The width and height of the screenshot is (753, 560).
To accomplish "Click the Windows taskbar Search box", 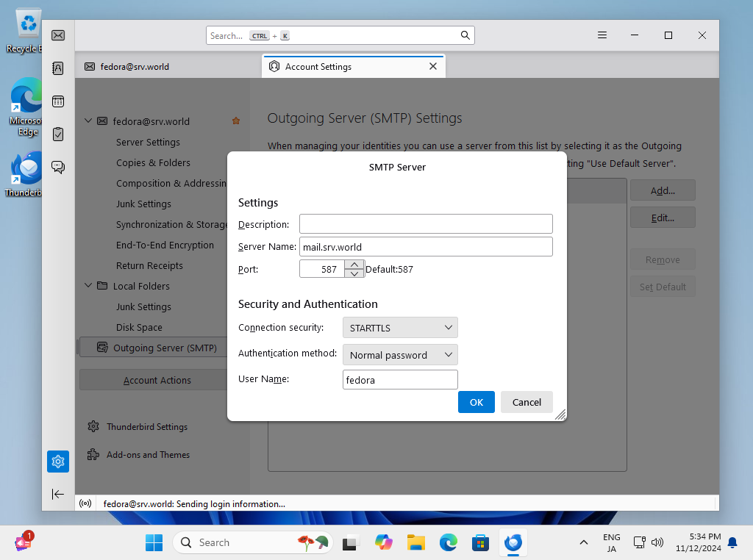I will [x=253, y=542].
